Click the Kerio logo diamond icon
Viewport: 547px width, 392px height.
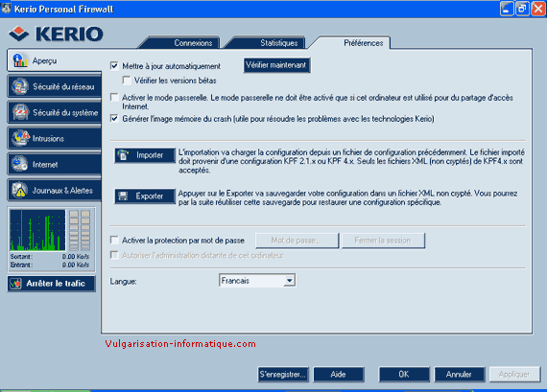click(18, 34)
